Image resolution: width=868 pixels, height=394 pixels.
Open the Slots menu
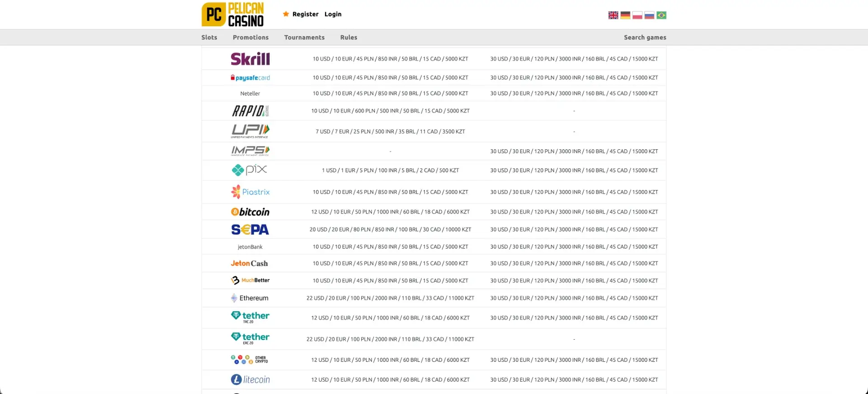coord(209,38)
